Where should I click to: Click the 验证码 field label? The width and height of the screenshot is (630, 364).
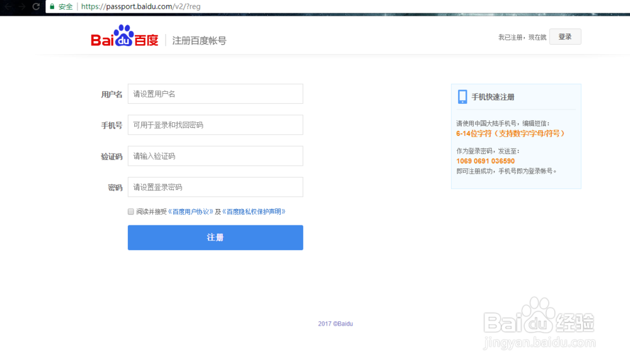click(112, 157)
